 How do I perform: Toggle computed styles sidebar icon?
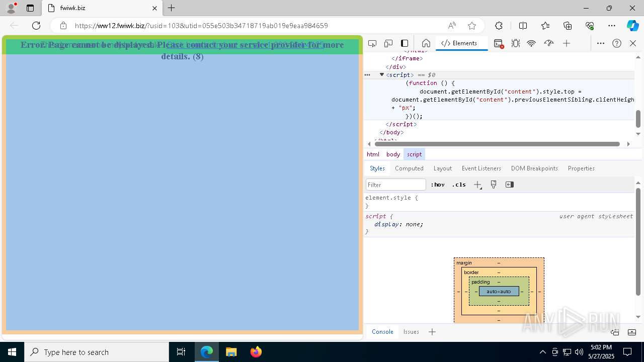pos(510,185)
